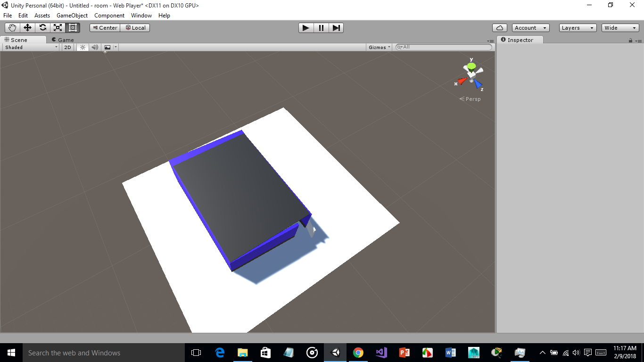The width and height of the screenshot is (644, 362).
Task: Click the cloud services icon
Action: [x=499, y=28]
